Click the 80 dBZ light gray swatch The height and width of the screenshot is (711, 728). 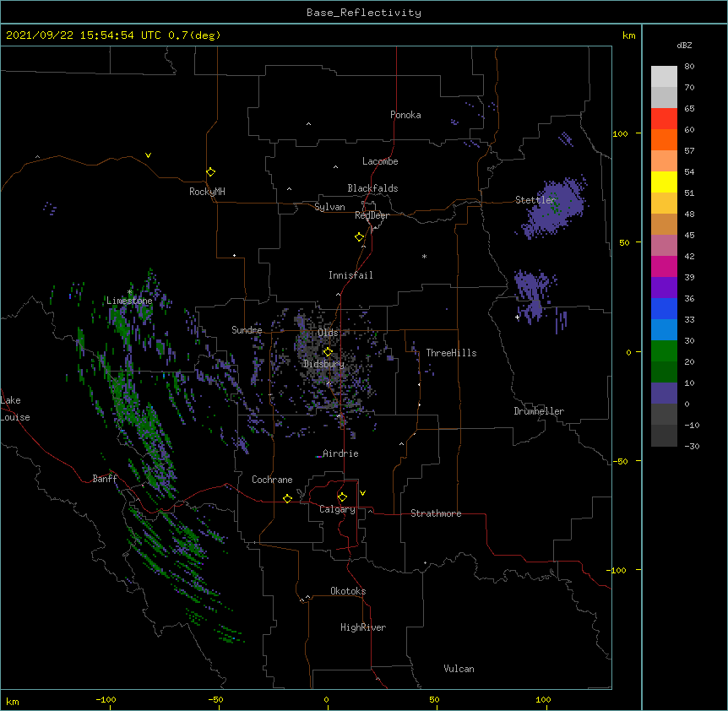click(x=664, y=77)
